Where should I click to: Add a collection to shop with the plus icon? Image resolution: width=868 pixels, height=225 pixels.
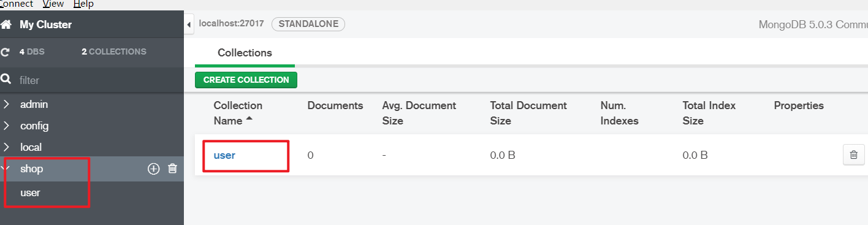153,169
